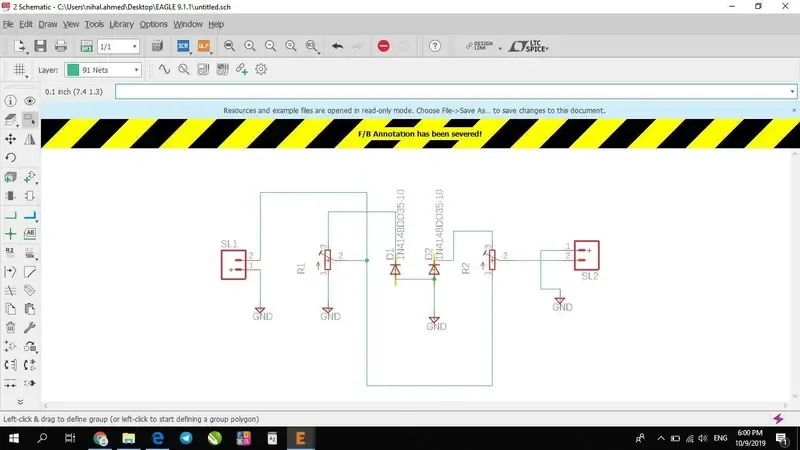Screen dimensions: 800x450
Task: Toggle the grid settings button
Action: [x=17, y=70]
